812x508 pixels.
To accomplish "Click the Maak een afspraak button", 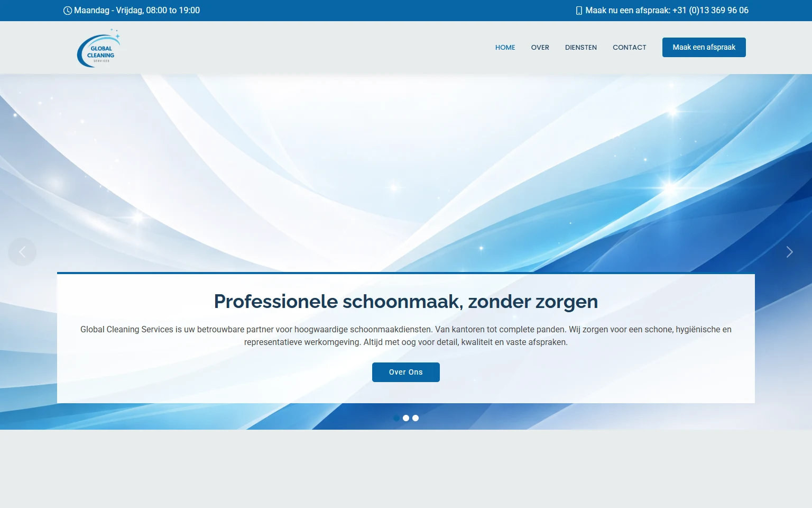I will coord(704,47).
